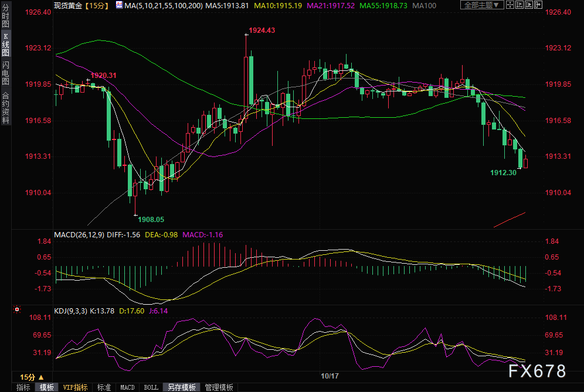Screen dimensions: 584x392
Task: Click the crosshair cursor icon in top toolbar
Action: [x=510, y=5]
